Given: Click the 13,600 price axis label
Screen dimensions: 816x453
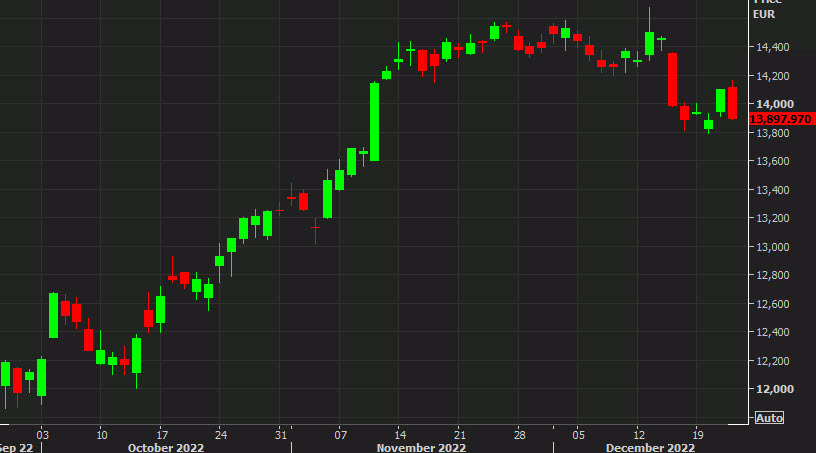Looking at the screenshot, I should pyautogui.click(x=772, y=161).
